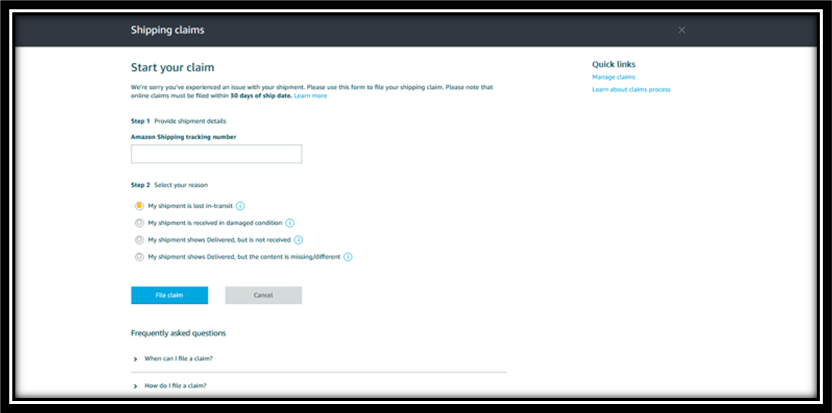
Task: Click the Shipping claims title text
Action: [x=168, y=30]
